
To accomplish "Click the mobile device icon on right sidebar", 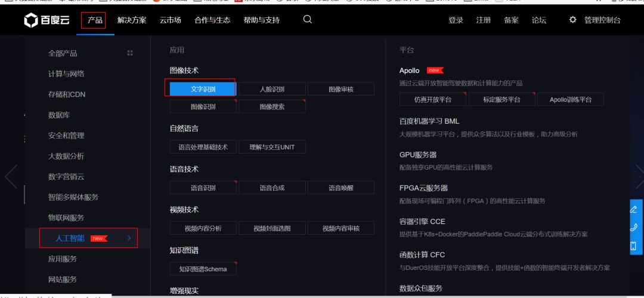I will [634, 246].
